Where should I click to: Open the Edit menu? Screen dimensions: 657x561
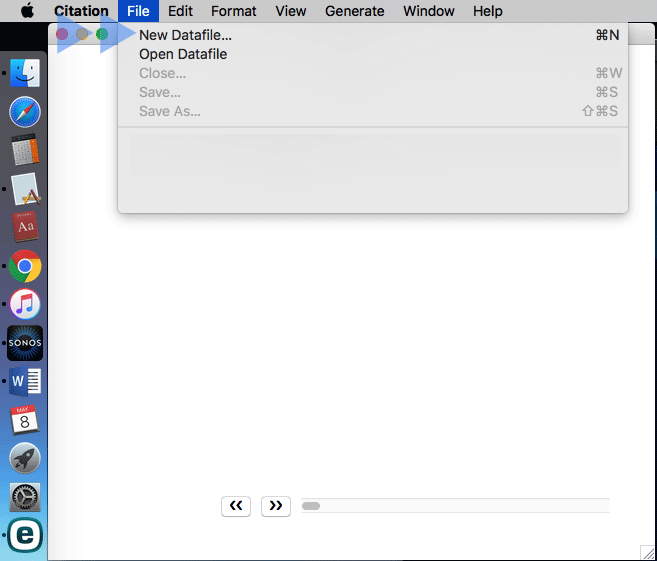(180, 11)
